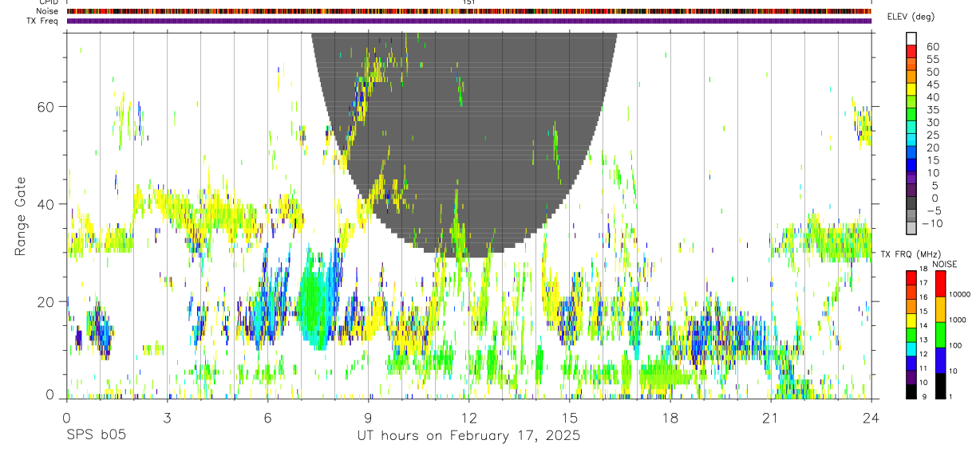
Task: Pick the black swatch in the TX FRQ legend
Action: (x=911, y=391)
